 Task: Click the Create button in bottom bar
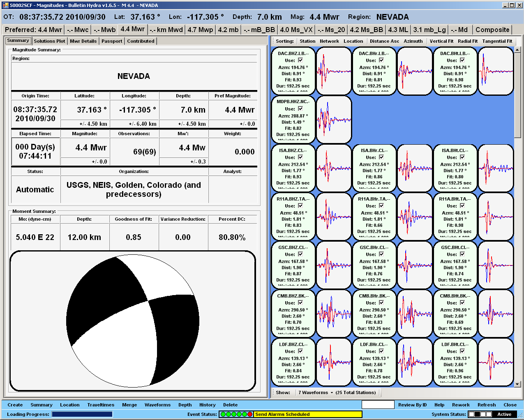15,405
